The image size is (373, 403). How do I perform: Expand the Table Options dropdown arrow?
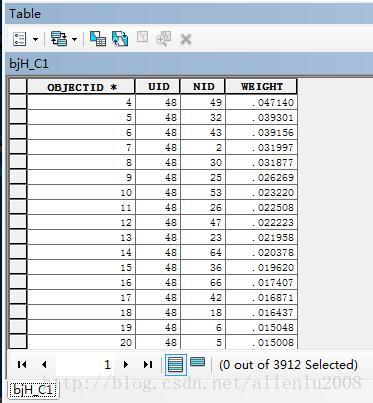(x=35, y=40)
